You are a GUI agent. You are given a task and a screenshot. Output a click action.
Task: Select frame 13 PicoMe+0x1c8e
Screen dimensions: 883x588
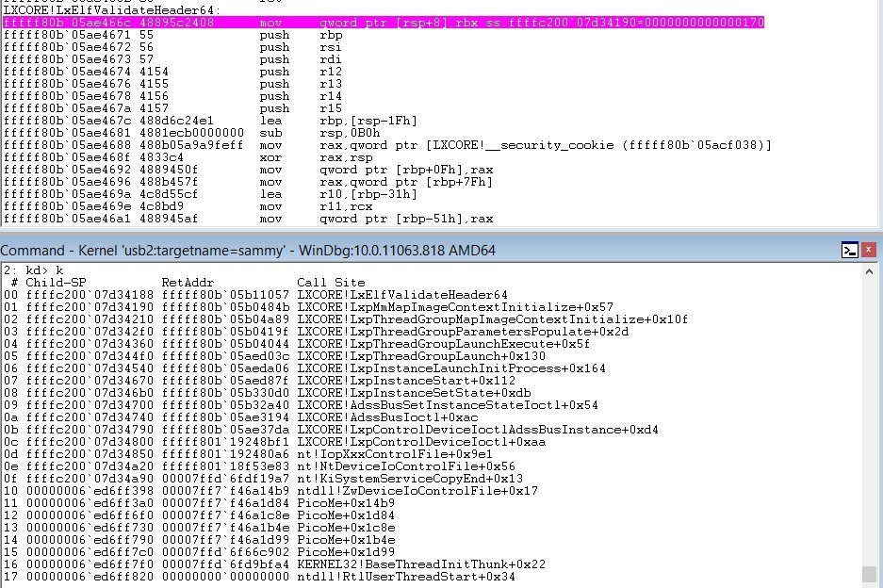tap(200, 528)
